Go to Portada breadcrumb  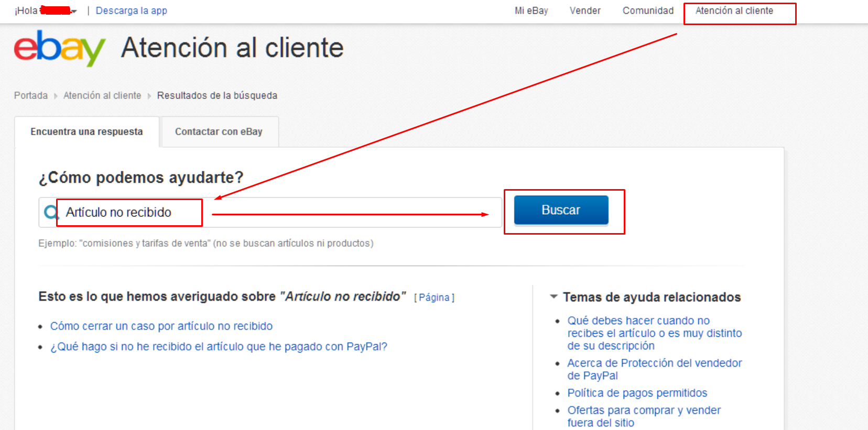pyautogui.click(x=31, y=95)
